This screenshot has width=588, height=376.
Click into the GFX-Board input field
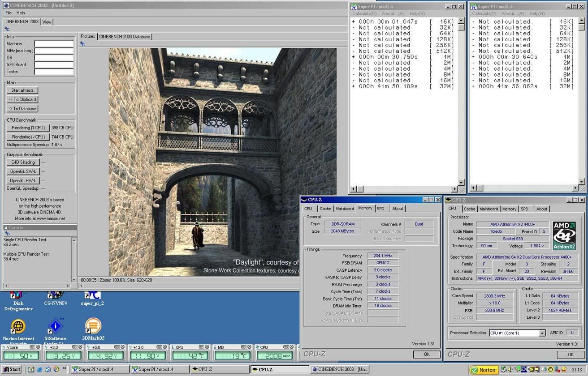pyautogui.click(x=54, y=64)
